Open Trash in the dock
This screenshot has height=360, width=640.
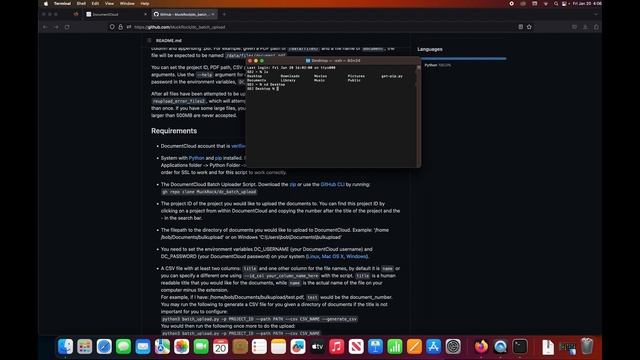pyautogui.click(x=587, y=347)
